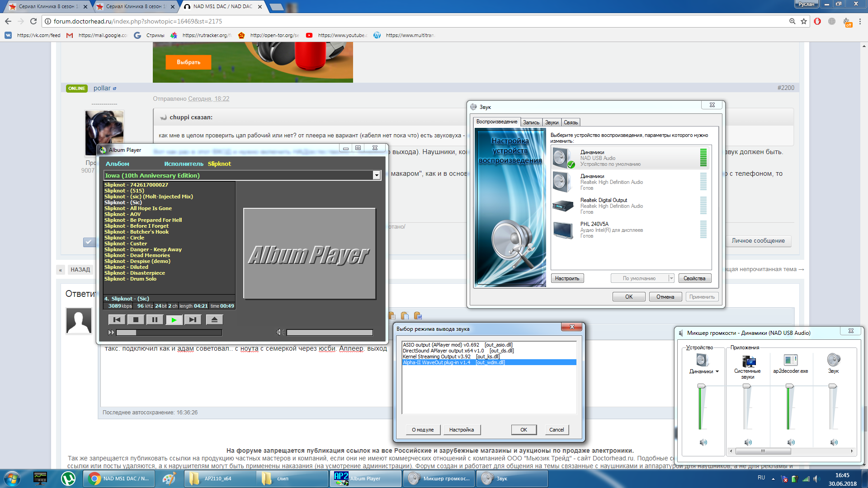
Task: Switch to Запись tab in Звук
Action: (x=531, y=122)
